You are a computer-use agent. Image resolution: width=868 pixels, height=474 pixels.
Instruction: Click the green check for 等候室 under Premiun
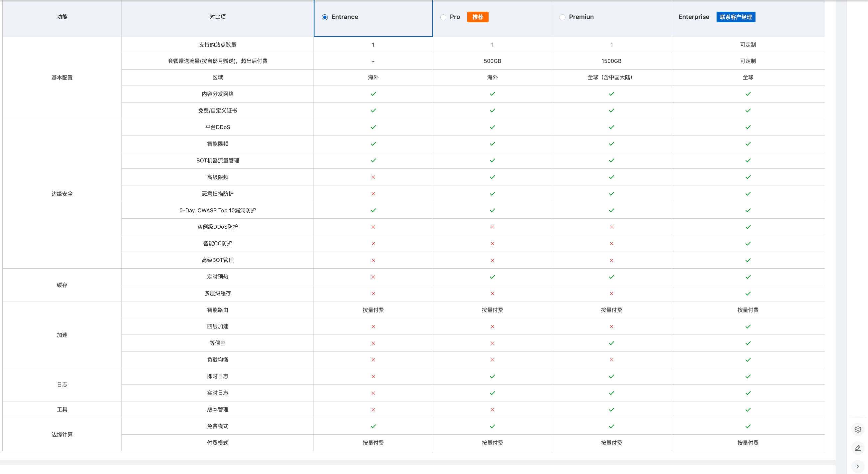coord(611,343)
